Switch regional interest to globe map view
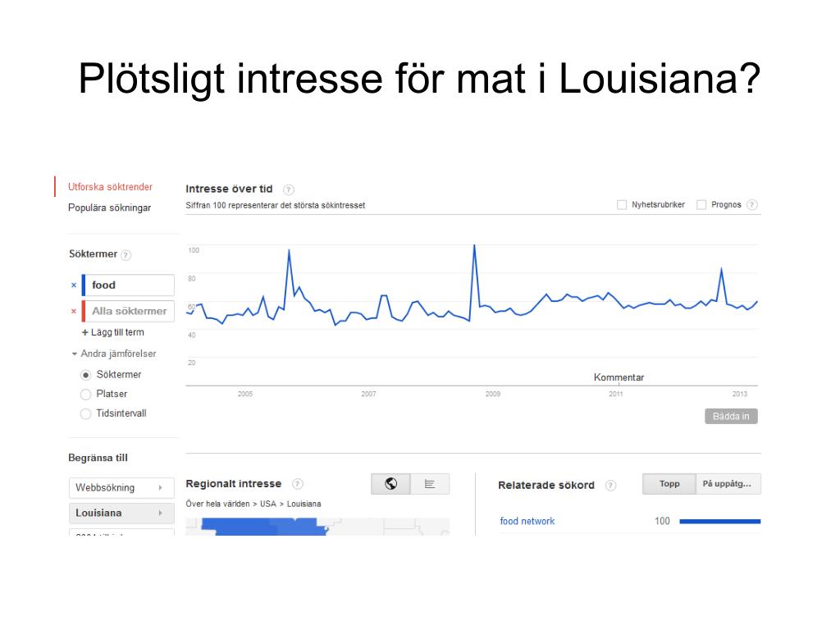 tap(391, 484)
